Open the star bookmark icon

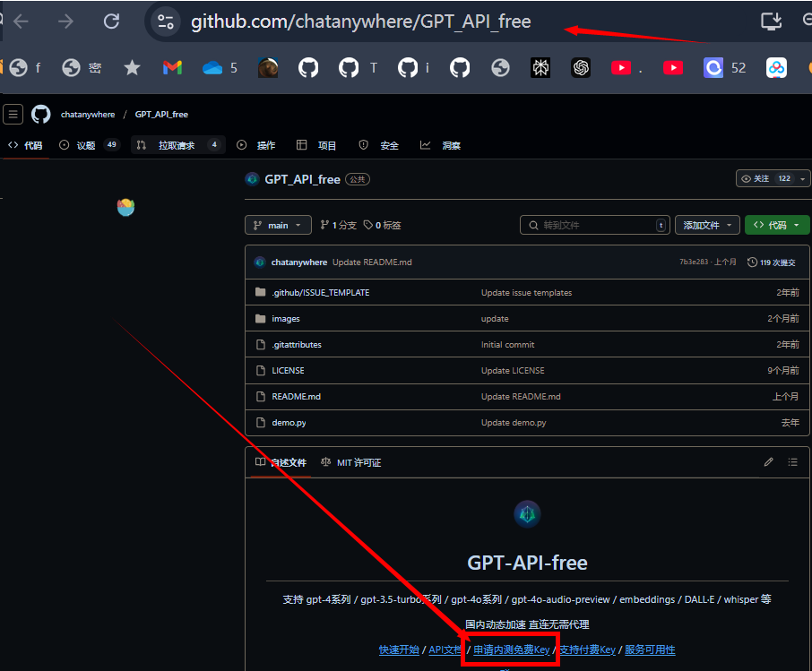coord(132,68)
